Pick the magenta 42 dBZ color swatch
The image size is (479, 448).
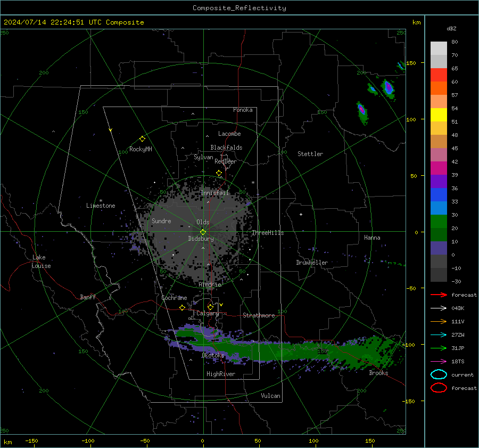tap(439, 168)
